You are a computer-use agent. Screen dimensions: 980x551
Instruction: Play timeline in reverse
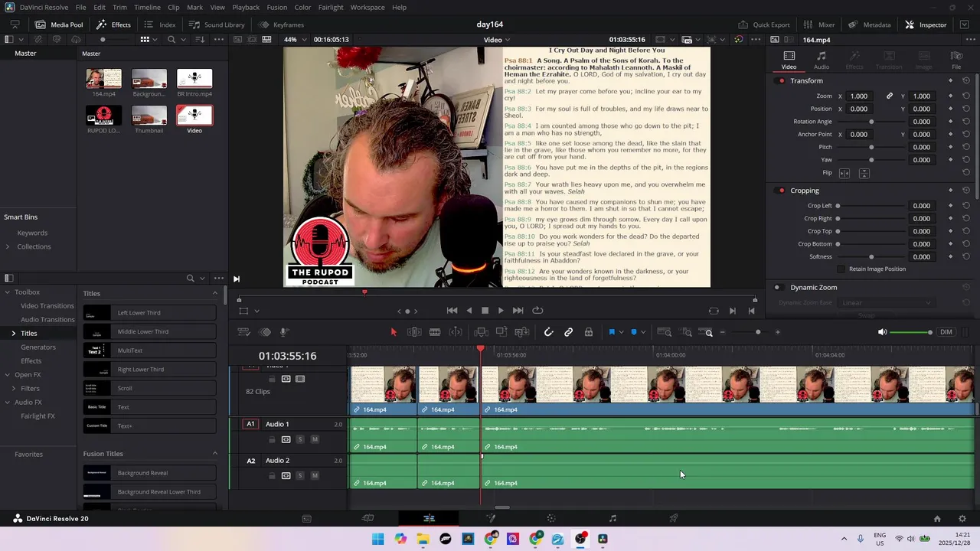[469, 311]
